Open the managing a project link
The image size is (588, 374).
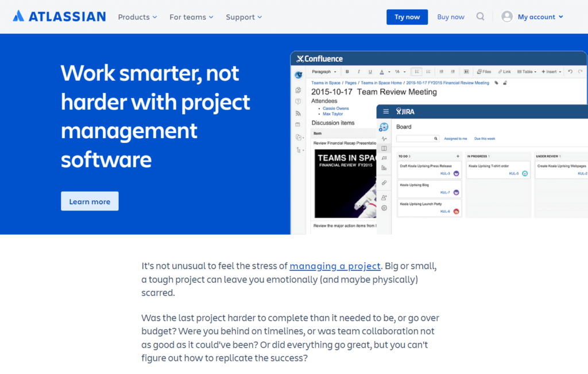pos(335,266)
